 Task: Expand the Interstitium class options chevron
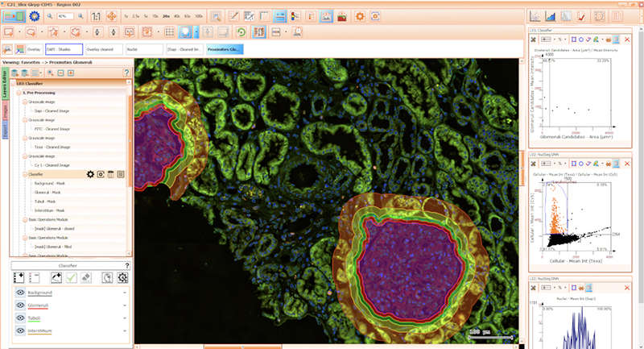click(x=125, y=330)
